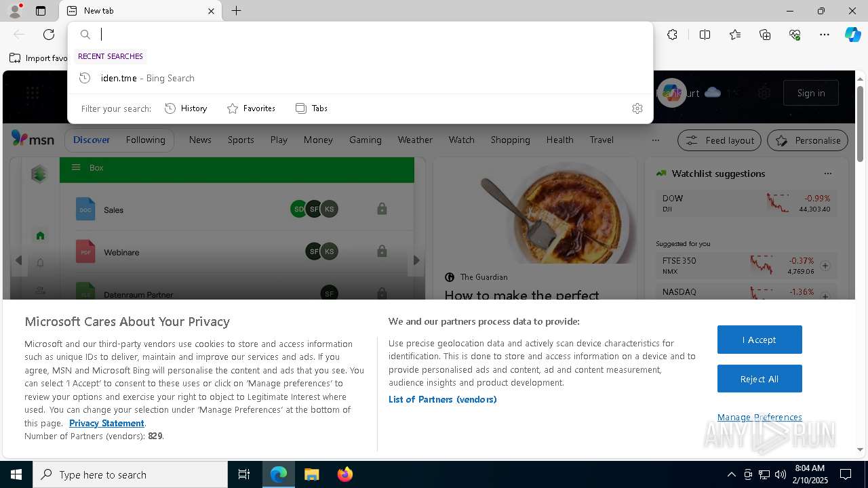The width and height of the screenshot is (868, 488).
Task: Select the Discover feed tab
Action: point(92,140)
